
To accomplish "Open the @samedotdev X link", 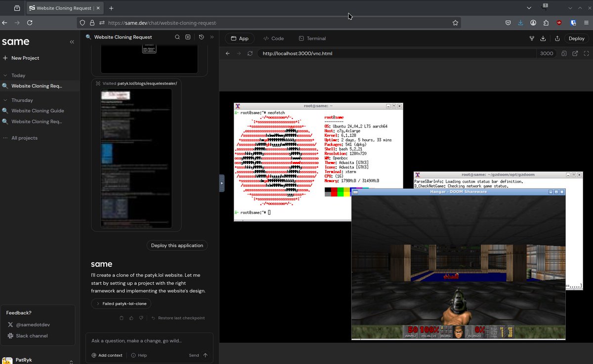I will [29, 324].
